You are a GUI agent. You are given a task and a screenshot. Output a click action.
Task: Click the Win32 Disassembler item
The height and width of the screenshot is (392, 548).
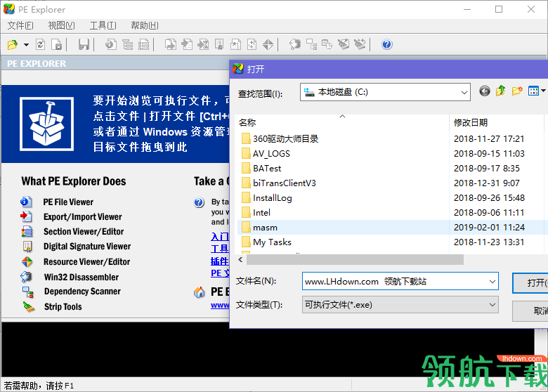[81, 277]
